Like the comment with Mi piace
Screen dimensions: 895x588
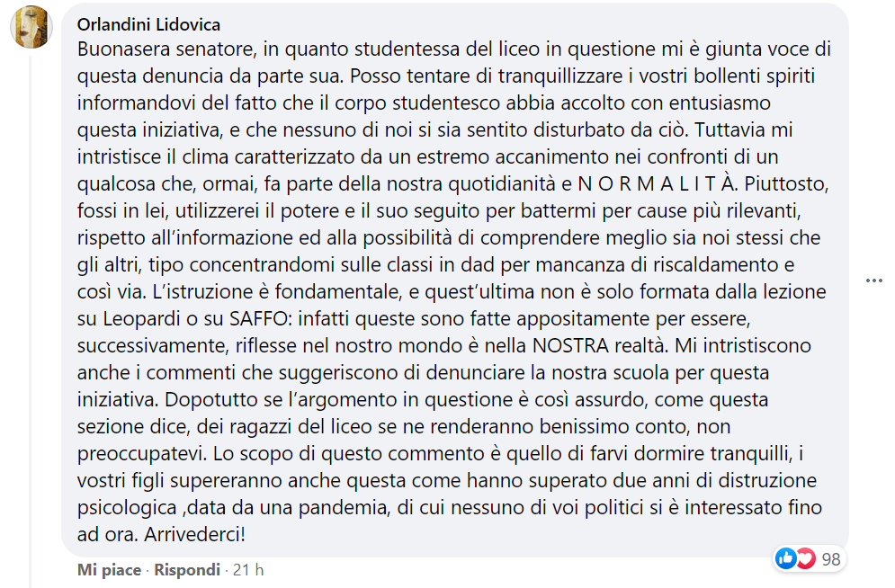(109, 570)
